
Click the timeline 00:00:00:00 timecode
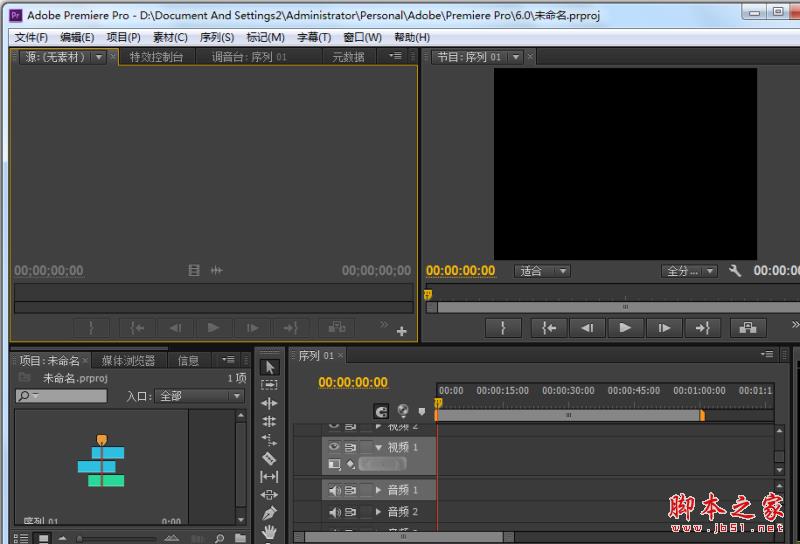click(x=352, y=382)
